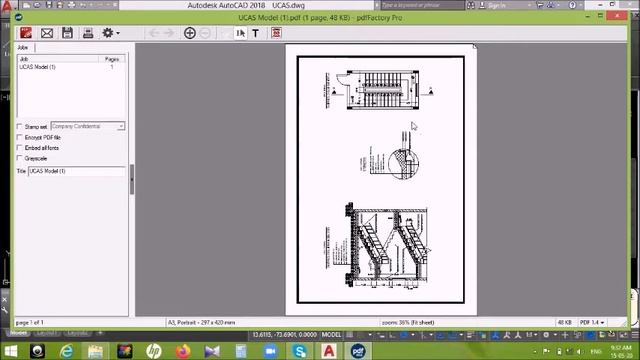Click AutoCAD quick access plot icon
The height and width of the screenshot is (360, 640).
tap(71, 5)
